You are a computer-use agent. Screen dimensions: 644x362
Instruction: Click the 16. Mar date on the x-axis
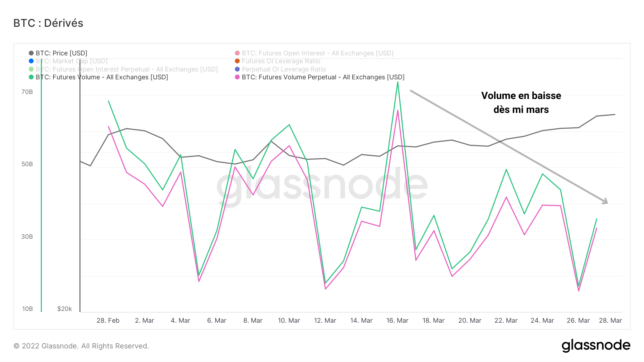click(397, 321)
